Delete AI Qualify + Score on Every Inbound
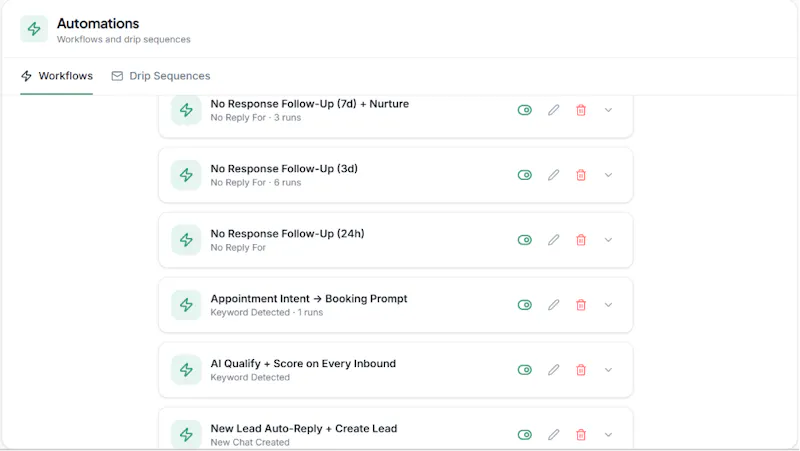This screenshot has width=800, height=451. (581, 370)
